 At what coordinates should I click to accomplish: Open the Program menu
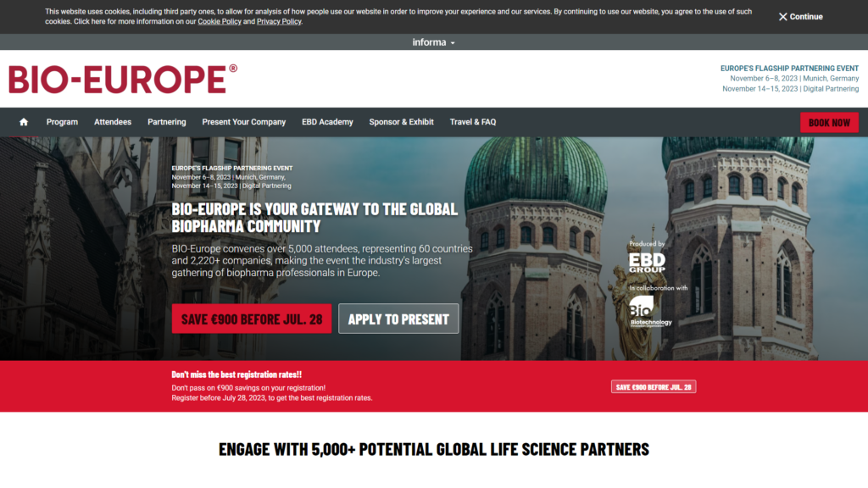62,122
